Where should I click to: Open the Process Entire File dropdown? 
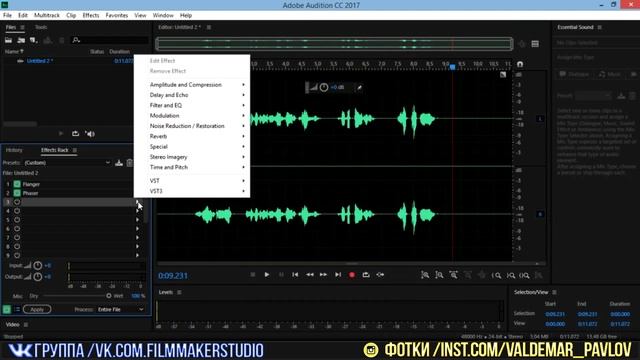tap(120, 309)
